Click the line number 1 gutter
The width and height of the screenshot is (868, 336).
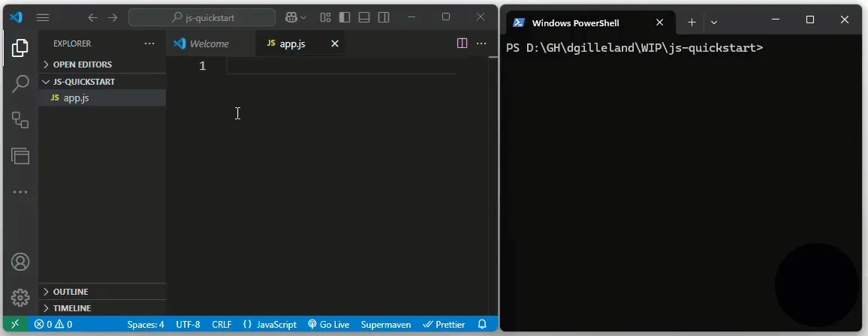[x=203, y=66]
